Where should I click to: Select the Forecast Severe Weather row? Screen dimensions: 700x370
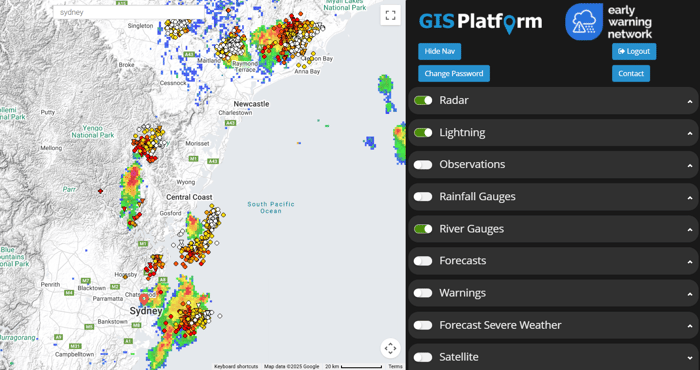[553, 325]
